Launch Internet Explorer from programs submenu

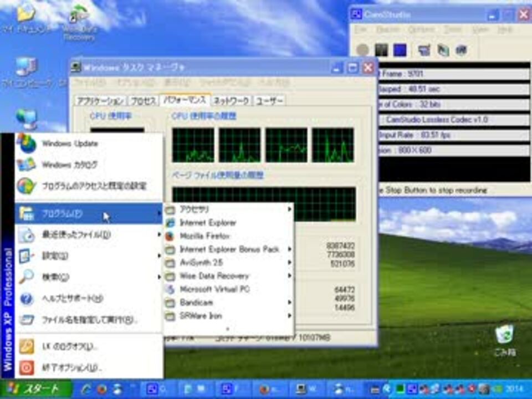point(228,223)
